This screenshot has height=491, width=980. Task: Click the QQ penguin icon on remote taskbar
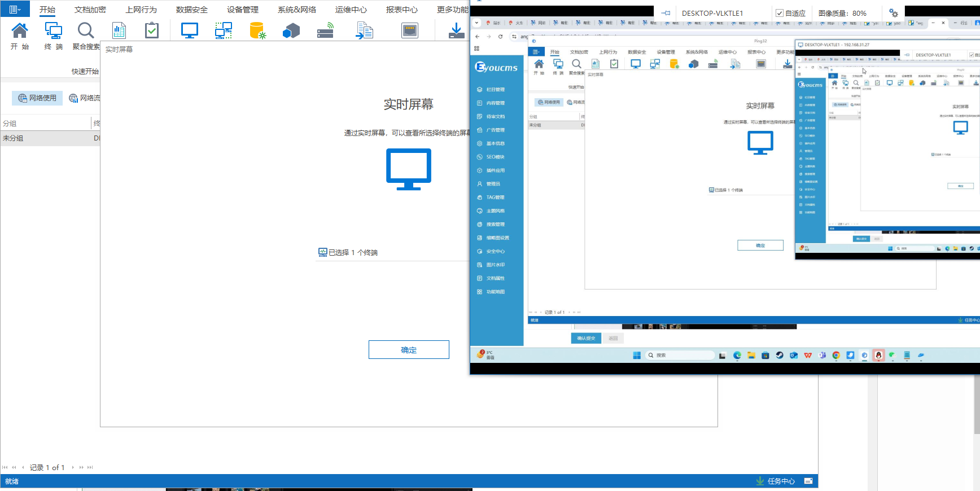[x=878, y=355]
